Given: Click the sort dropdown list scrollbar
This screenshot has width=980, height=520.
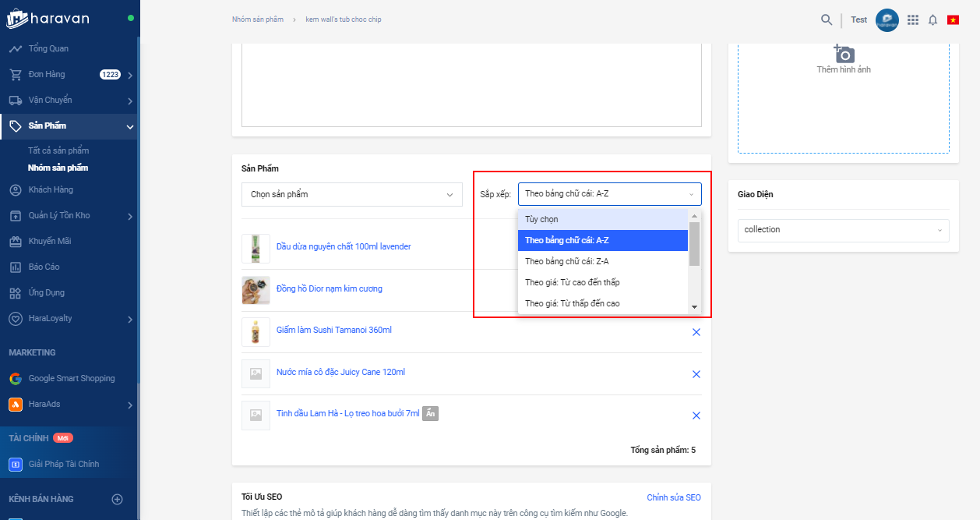Looking at the screenshot, I should point(694,243).
